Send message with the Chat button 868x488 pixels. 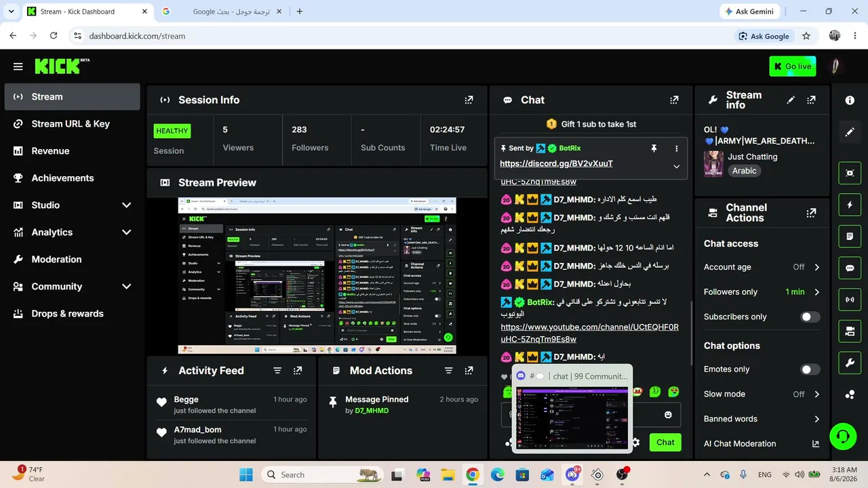(x=665, y=443)
